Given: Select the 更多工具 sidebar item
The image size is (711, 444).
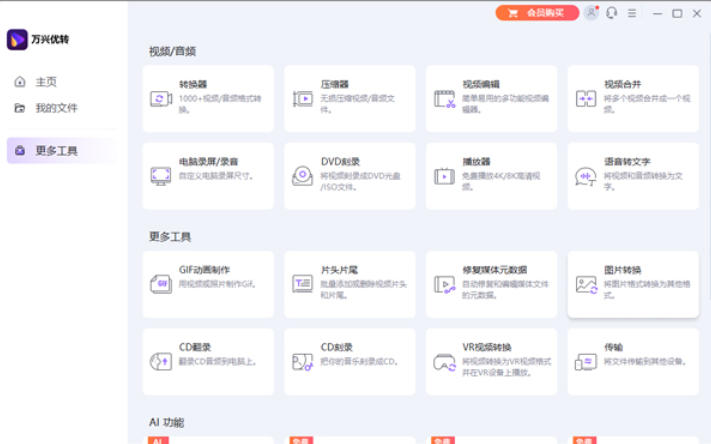Looking at the screenshot, I should 63,151.
